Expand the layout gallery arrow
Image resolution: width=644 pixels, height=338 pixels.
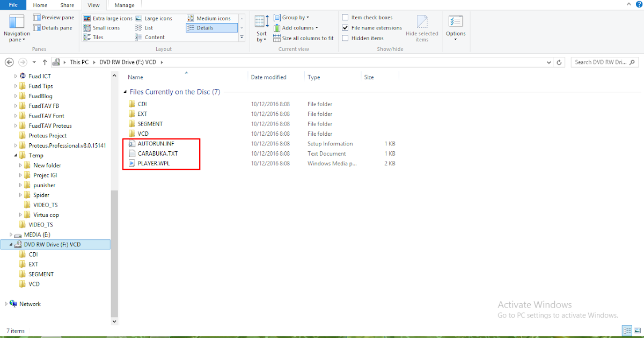(241, 38)
